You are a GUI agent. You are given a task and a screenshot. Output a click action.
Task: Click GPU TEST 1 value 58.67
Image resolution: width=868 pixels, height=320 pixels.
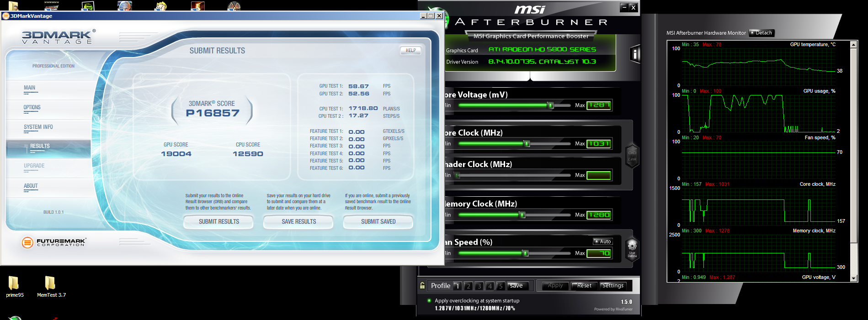[358, 86]
